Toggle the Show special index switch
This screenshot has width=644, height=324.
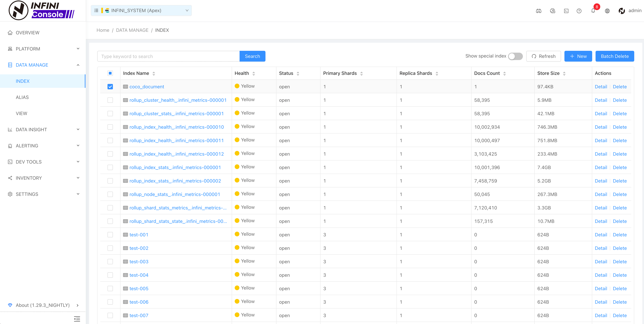click(x=515, y=56)
